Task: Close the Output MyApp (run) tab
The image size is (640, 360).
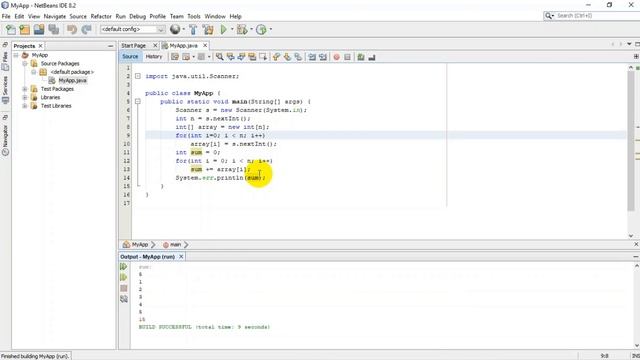Action: tap(181, 256)
